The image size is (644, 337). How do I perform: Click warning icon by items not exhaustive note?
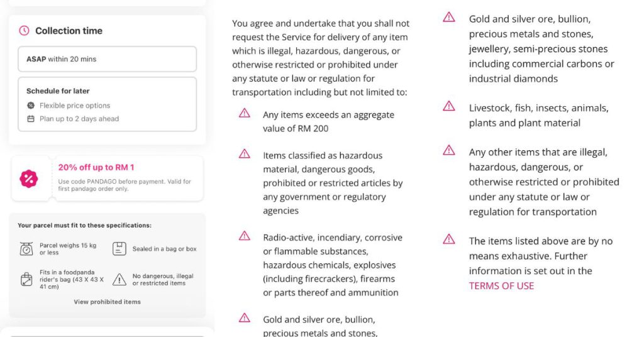pyautogui.click(x=449, y=239)
